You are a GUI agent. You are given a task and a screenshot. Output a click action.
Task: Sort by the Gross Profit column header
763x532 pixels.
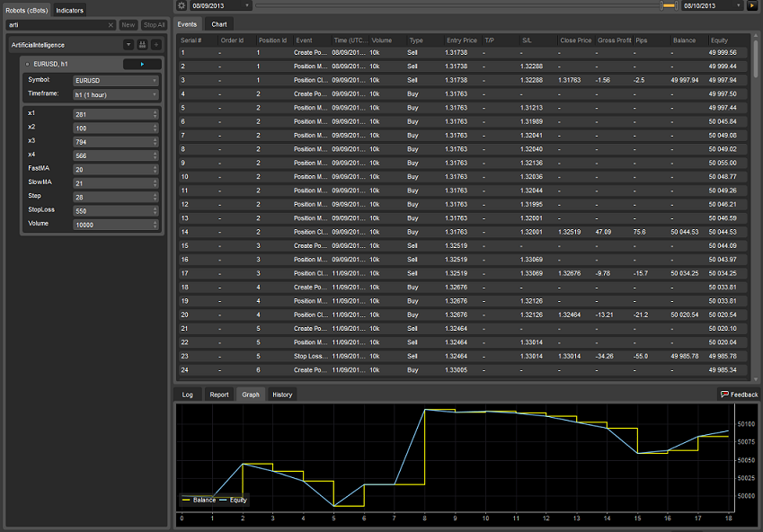point(614,40)
